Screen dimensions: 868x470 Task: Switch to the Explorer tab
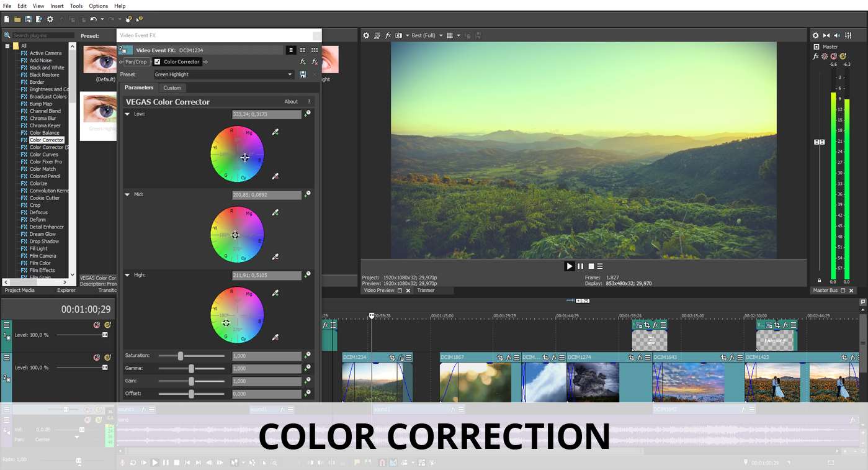[x=66, y=291]
